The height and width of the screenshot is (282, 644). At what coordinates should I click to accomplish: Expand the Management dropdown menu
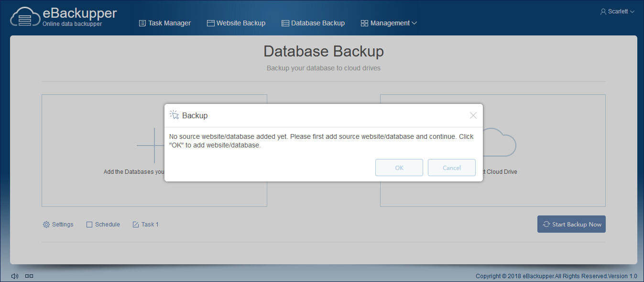pos(389,23)
